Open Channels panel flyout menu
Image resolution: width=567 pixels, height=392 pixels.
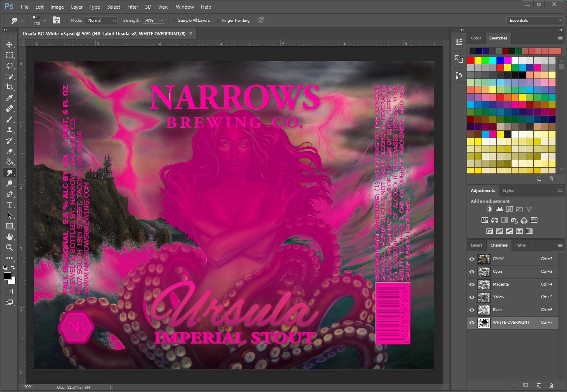(x=560, y=245)
